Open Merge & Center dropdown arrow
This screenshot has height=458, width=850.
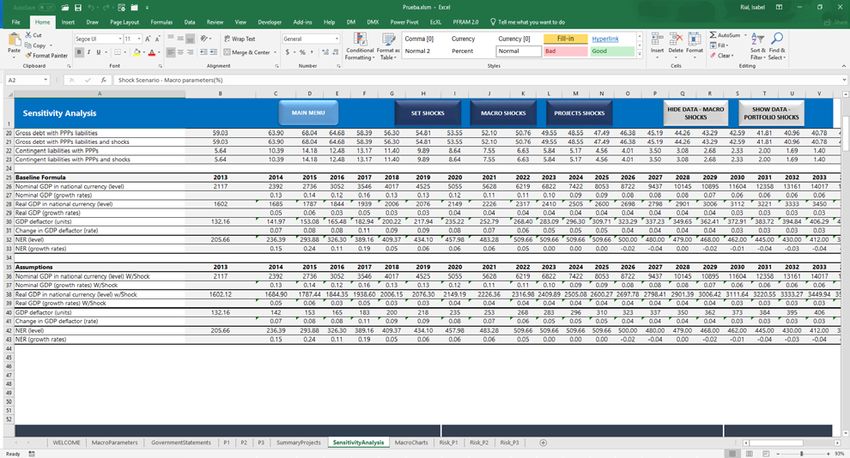click(x=275, y=53)
